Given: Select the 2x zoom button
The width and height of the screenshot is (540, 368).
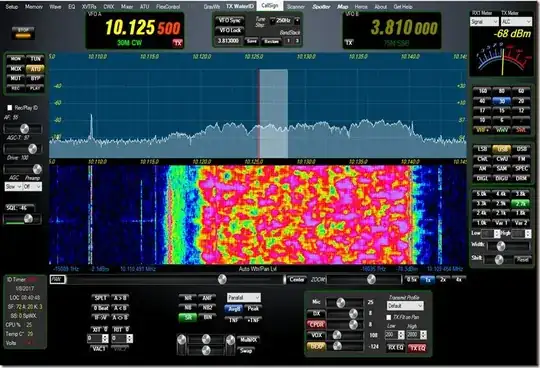Looking at the screenshot, I should pyautogui.click(x=443, y=280).
